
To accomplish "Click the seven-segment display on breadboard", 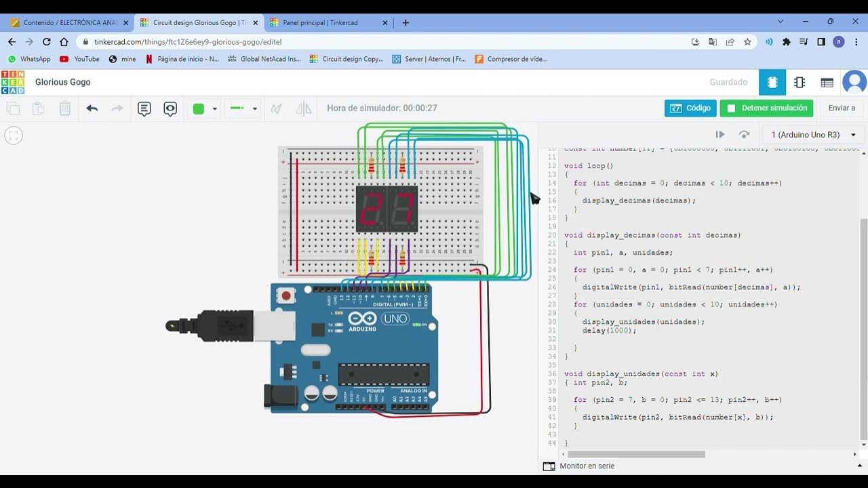I will 387,209.
